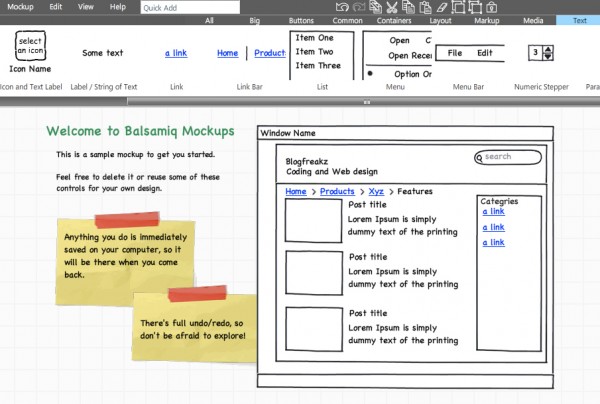Click the Group controls icon

(x=458, y=7)
